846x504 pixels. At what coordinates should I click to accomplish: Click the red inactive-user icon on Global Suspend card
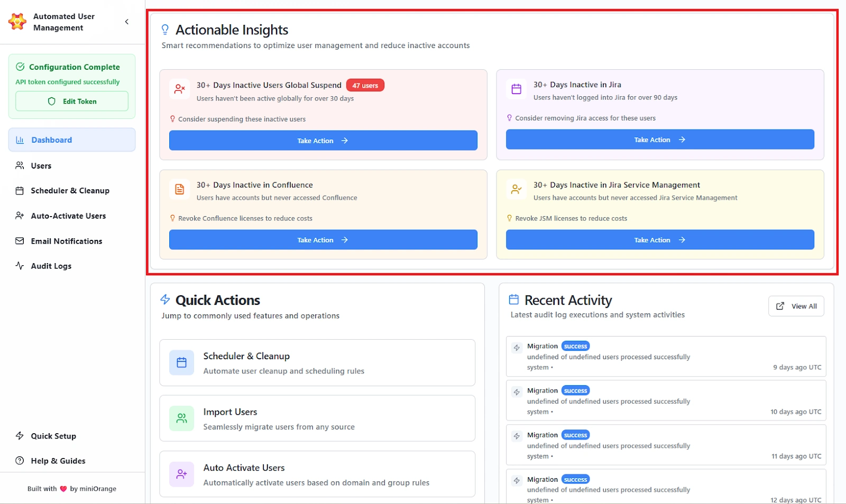(180, 89)
